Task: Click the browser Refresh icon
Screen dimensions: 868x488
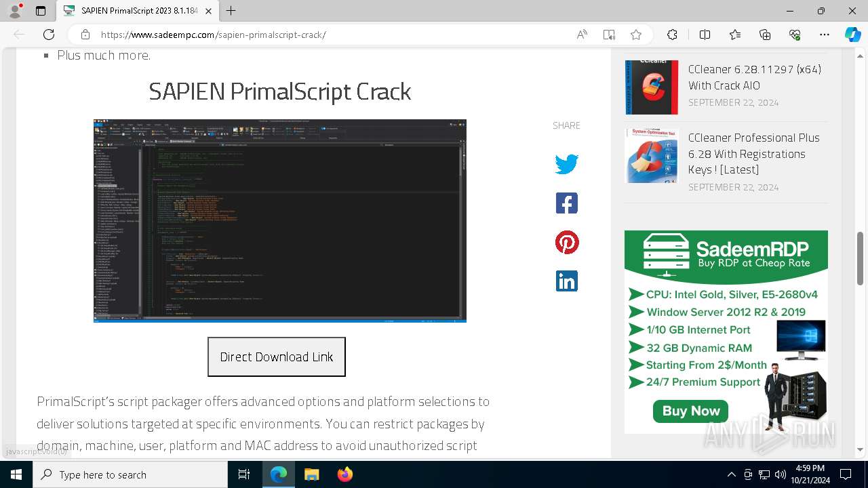Action: tap(49, 35)
